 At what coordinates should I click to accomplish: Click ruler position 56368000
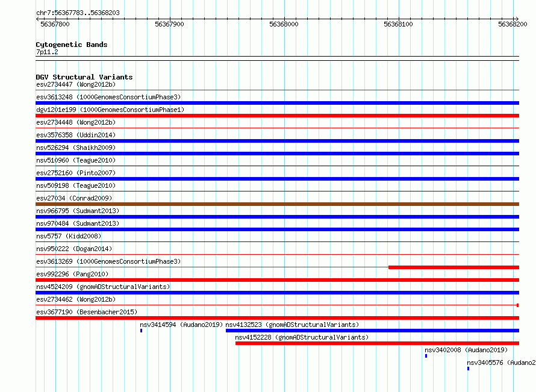click(284, 24)
